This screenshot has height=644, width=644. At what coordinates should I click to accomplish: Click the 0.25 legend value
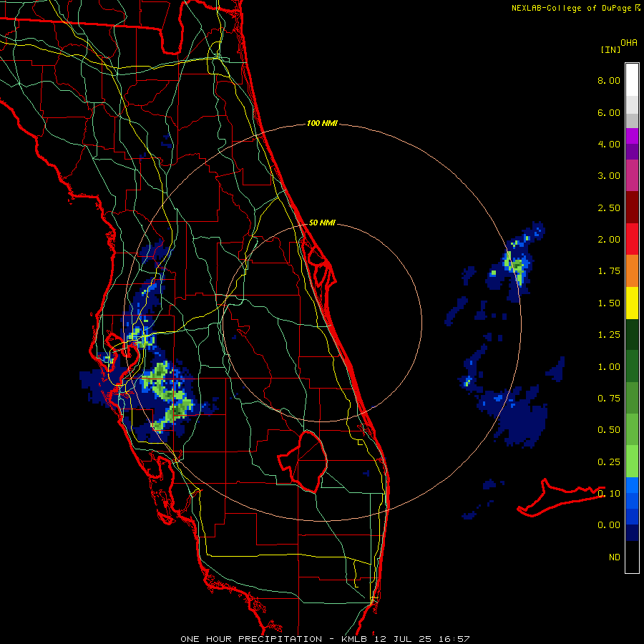609,462
